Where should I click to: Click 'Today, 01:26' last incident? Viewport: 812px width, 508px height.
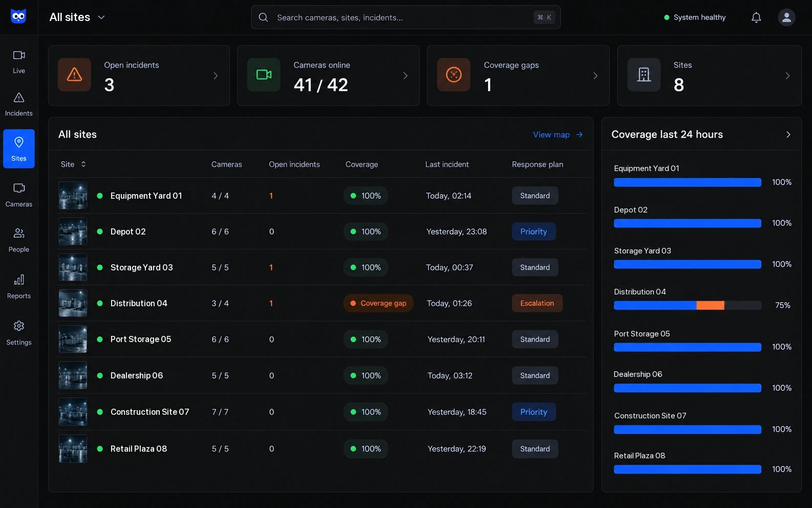coord(450,303)
